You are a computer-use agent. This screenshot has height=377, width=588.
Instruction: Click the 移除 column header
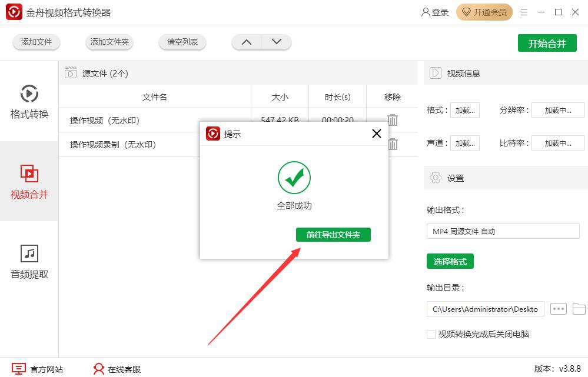coord(392,97)
